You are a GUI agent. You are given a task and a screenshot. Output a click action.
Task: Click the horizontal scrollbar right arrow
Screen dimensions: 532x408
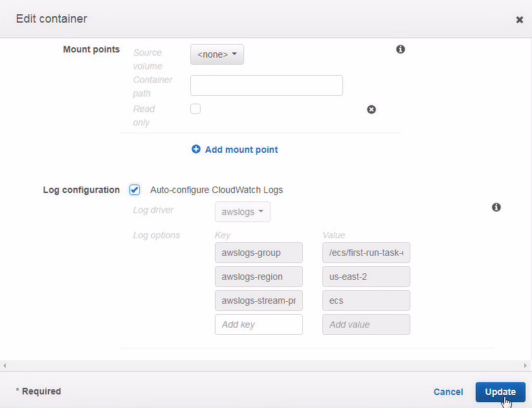[527, 366]
